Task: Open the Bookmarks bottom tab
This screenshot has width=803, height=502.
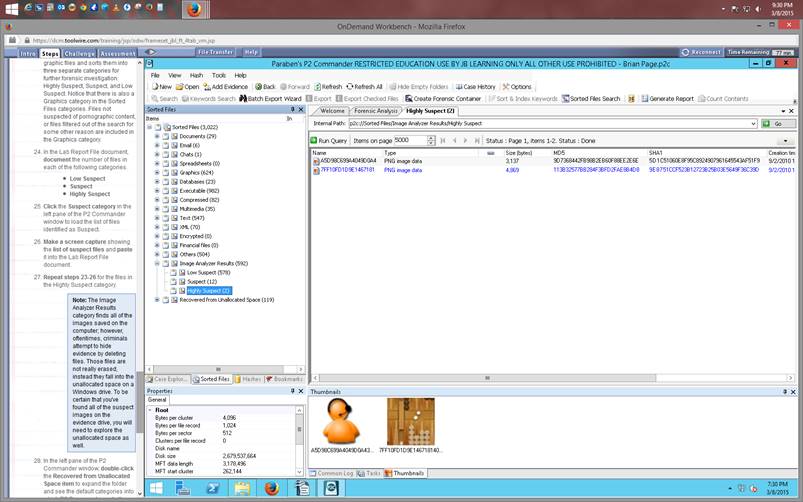Action: (285, 380)
